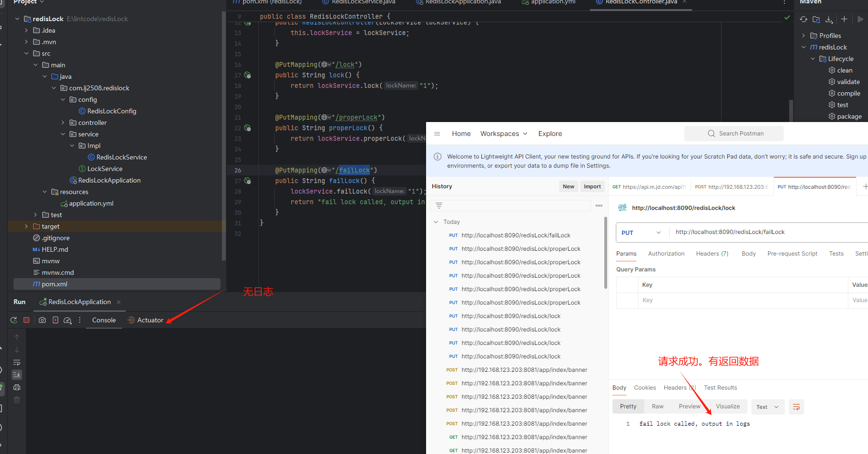Expand the target folder
This screenshot has width=868, height=454.
(x=26, y=226)
